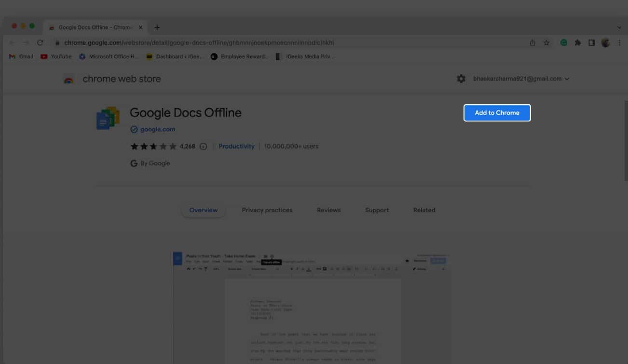Switch to the Privacy practices tab
Screen dimensions: 628x364
point(267,210)
